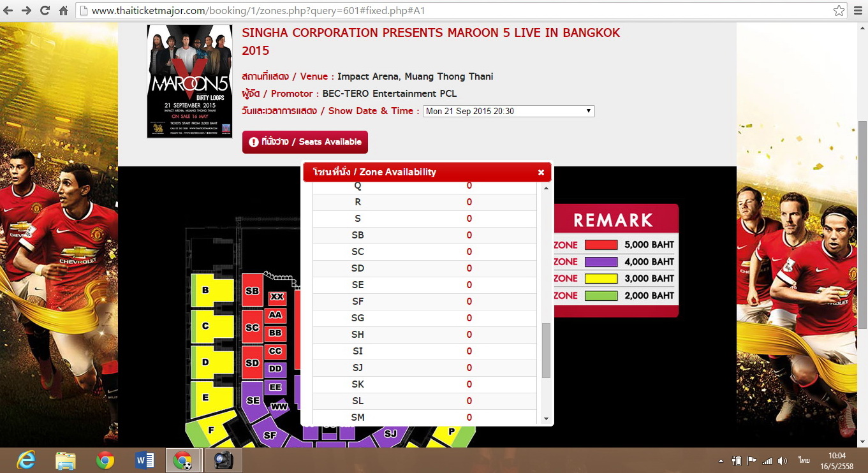The height and width of the screenshot is (473, 868).
Task: Open the Chrome hamburger menu
Action: coord(858,11)
